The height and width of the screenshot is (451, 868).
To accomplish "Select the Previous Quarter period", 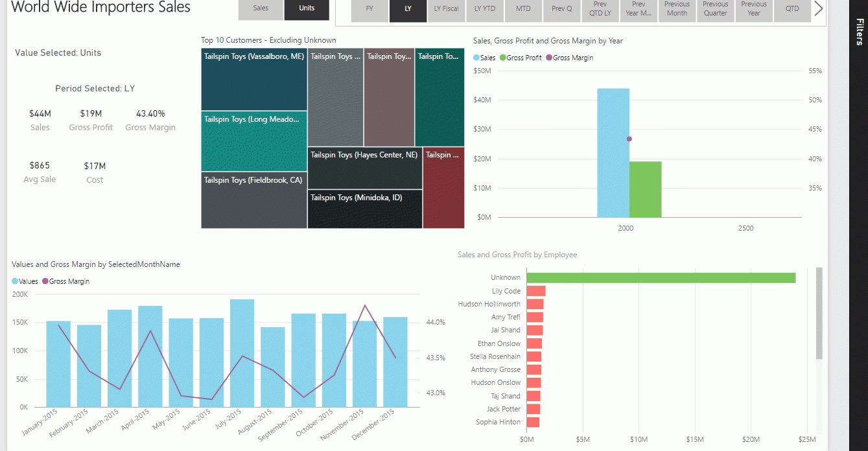I will pos(716,10).
